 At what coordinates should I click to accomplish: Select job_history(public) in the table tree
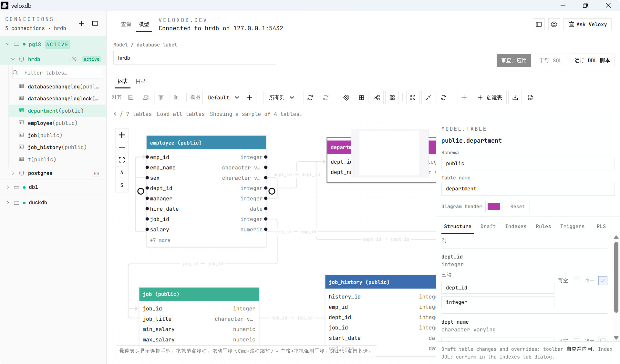click(58, 147)
